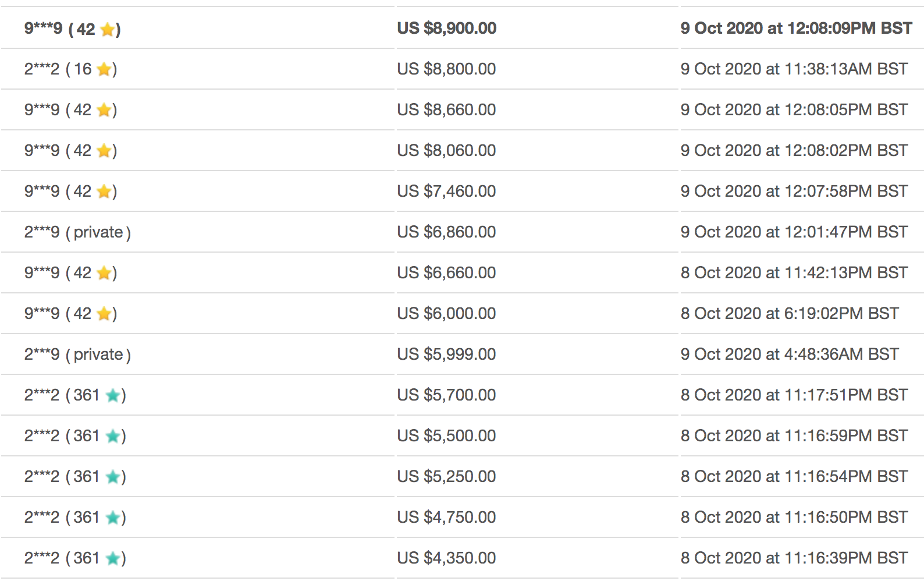Click the US $5,999.00 bid amount
The width and height of the screenshot is (924, 581).
[446, 355]
